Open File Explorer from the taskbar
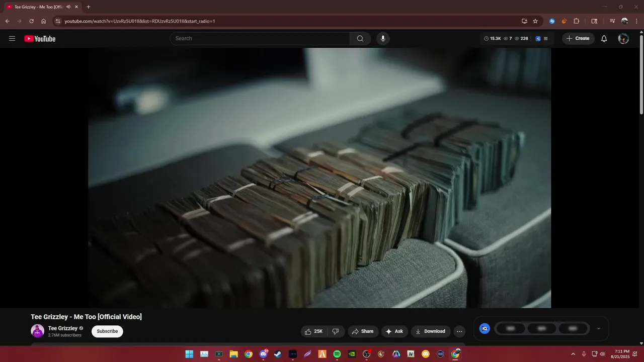This screenshot has width=644, height=362. click(233, 354)
